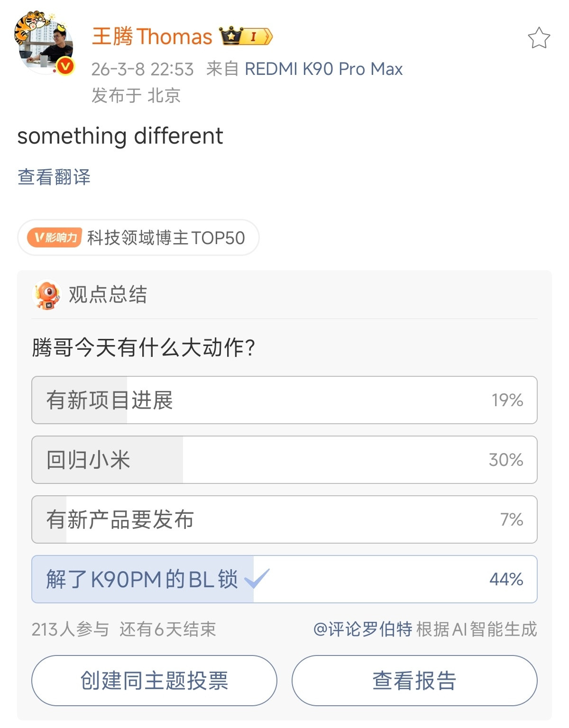The width and height of the screenshot is (569, 728).
Task: Open the REDMI K90 Pro Max source link
Action: [323, 69]
